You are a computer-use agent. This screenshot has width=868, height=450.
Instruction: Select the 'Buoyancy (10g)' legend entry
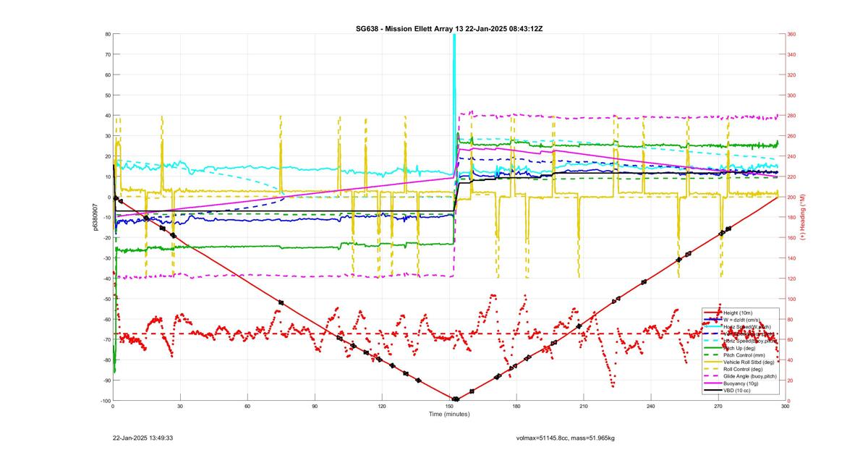click(741, 383)
